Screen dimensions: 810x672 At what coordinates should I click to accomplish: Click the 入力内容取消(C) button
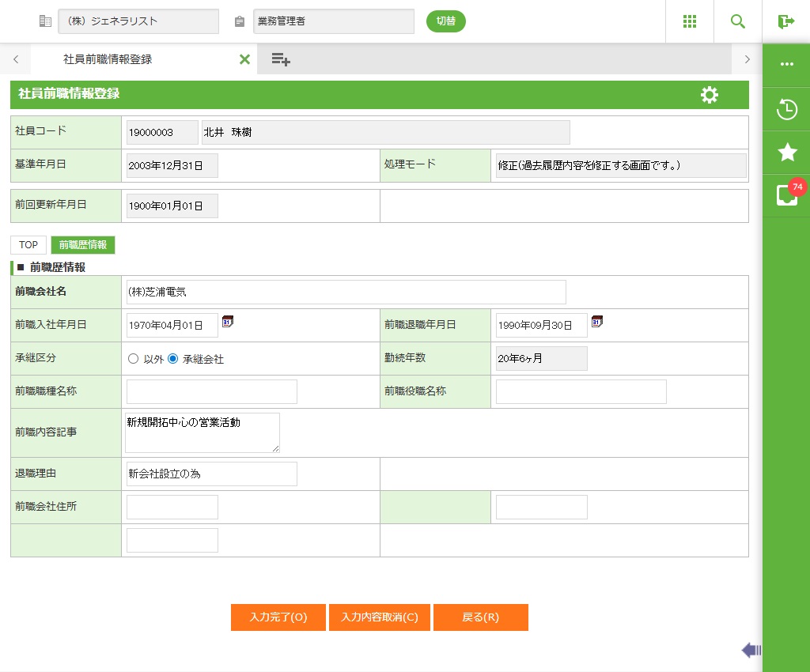(x=380, y=617)
